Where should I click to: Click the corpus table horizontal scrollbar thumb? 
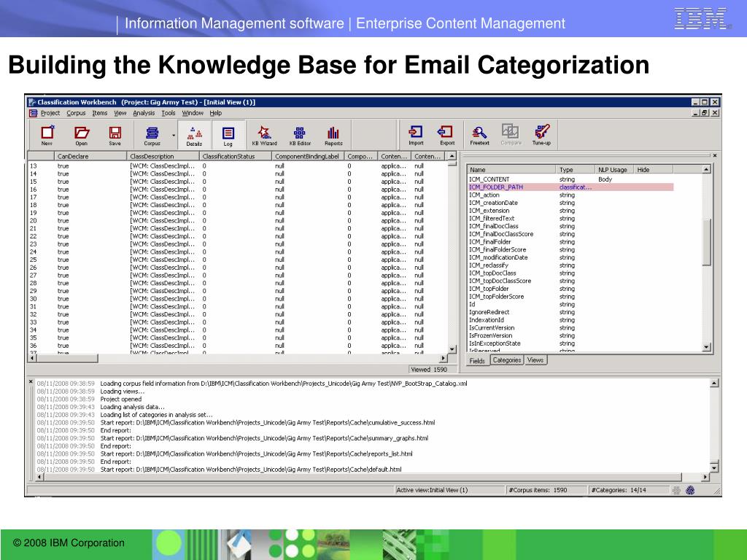coord(67,358)
